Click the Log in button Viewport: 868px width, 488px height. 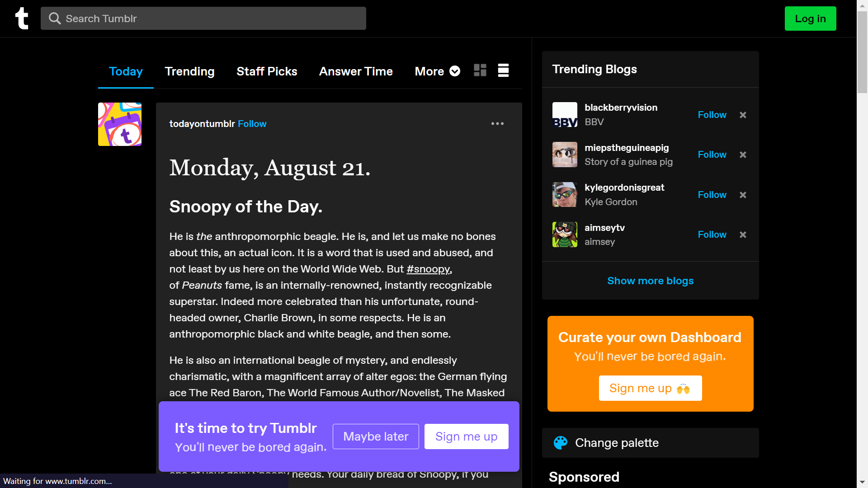[810, 19]
